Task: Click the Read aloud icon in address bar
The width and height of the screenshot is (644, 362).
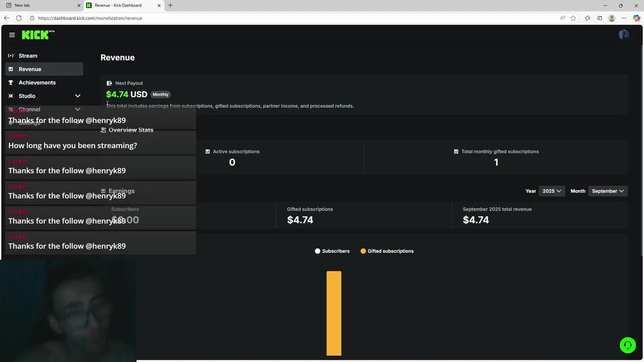Action: point(562,18)
